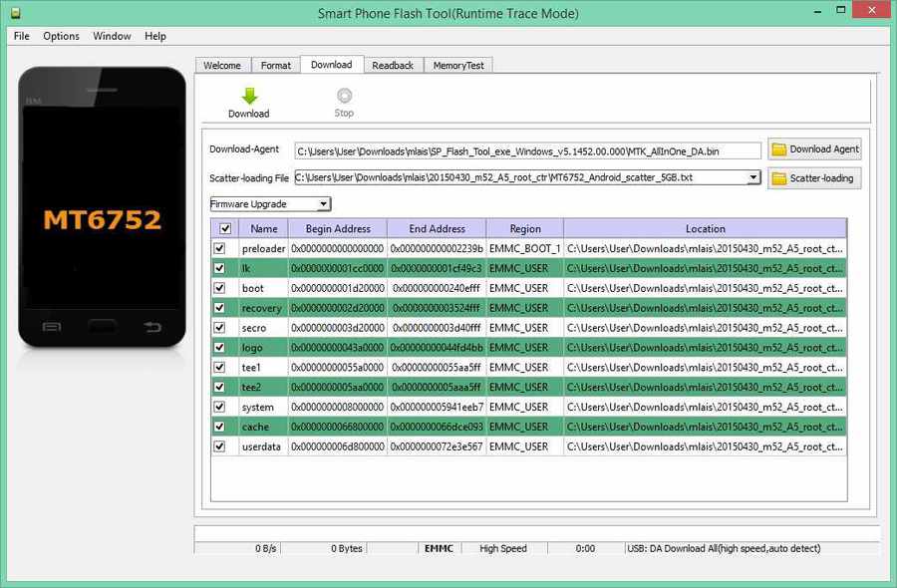Click the back arrow icon on phone image
The height and width of the screenshot is (588, 897).
click(152, 327)
